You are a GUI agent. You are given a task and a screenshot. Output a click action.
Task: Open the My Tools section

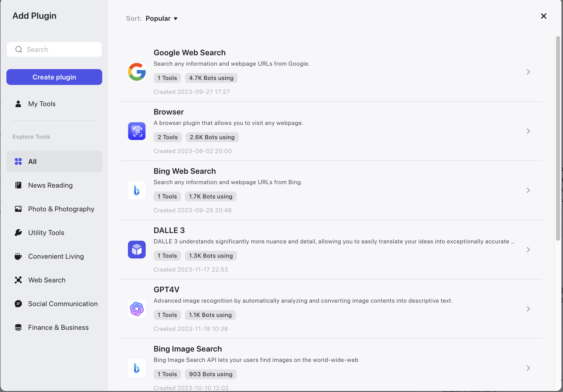click(x=42, y=104)
